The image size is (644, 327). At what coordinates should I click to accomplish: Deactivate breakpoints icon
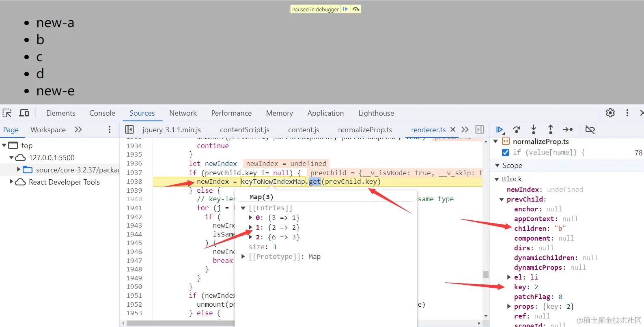[x=590, y=129]
